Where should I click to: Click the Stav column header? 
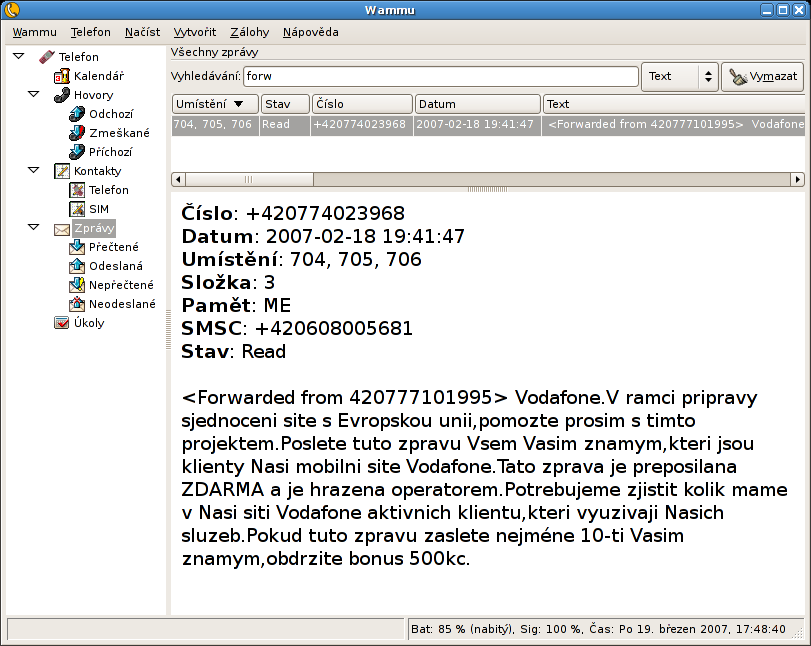coord(286,104)
